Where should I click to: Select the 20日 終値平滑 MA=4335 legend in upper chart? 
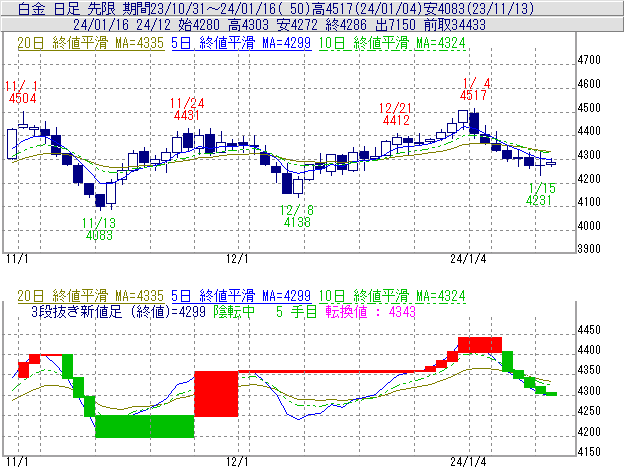coord(90,43)
